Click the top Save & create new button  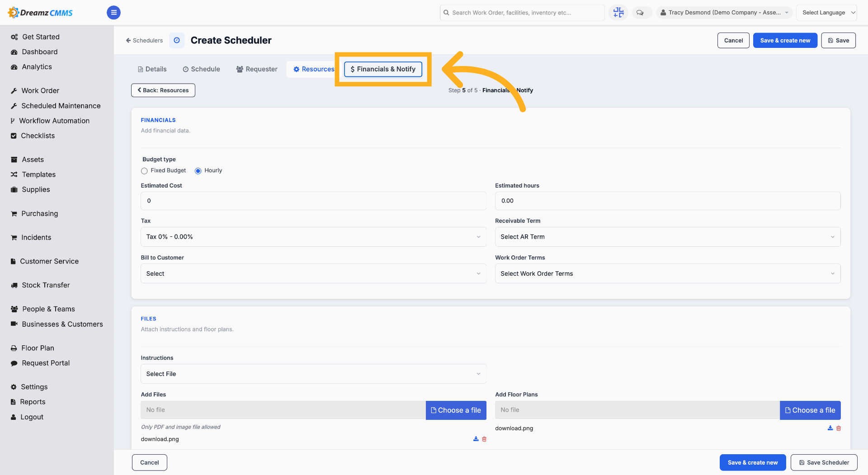point(785,40)
